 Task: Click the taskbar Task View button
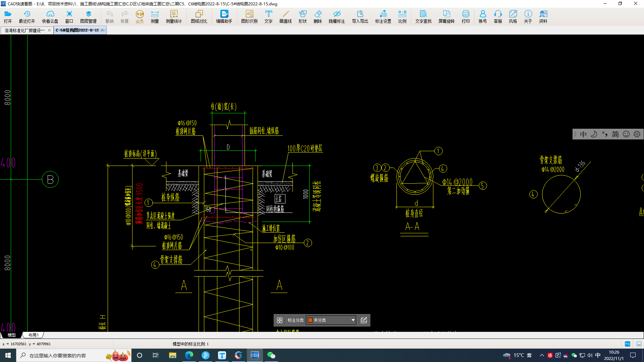coord(156,355)
